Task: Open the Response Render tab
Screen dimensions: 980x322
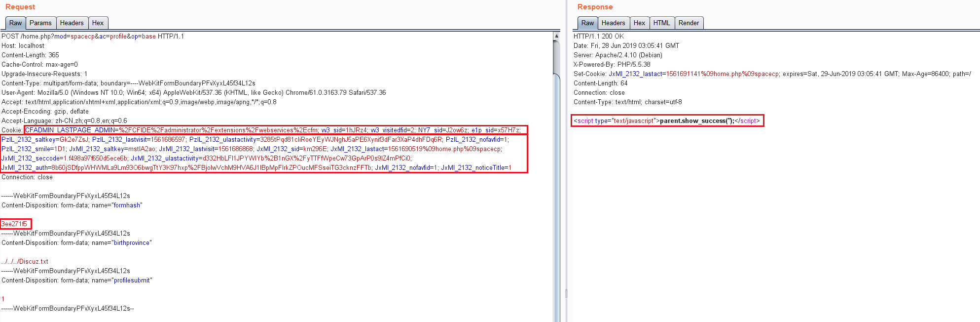Action: (689, 23)
